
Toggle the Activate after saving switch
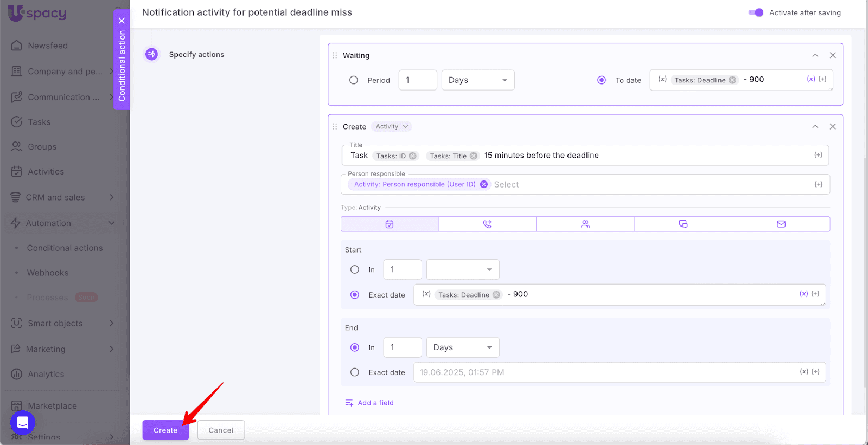[x=756, y=12]
